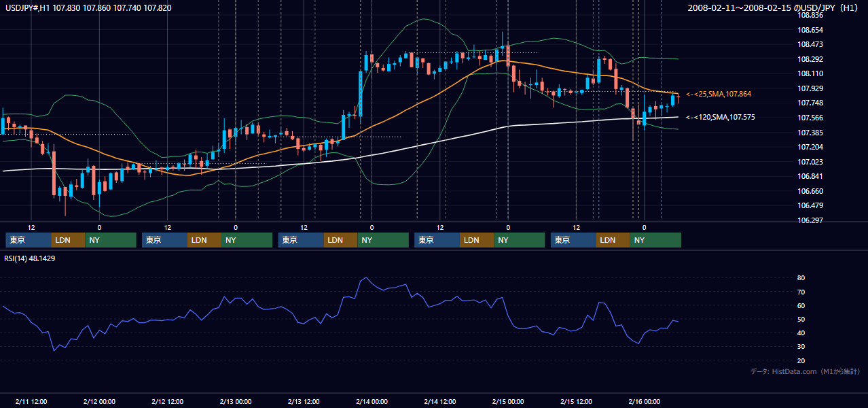Viewport: 868px width, 408px height.
Task: Click price axis value 108.473
Action: (811, 44)
